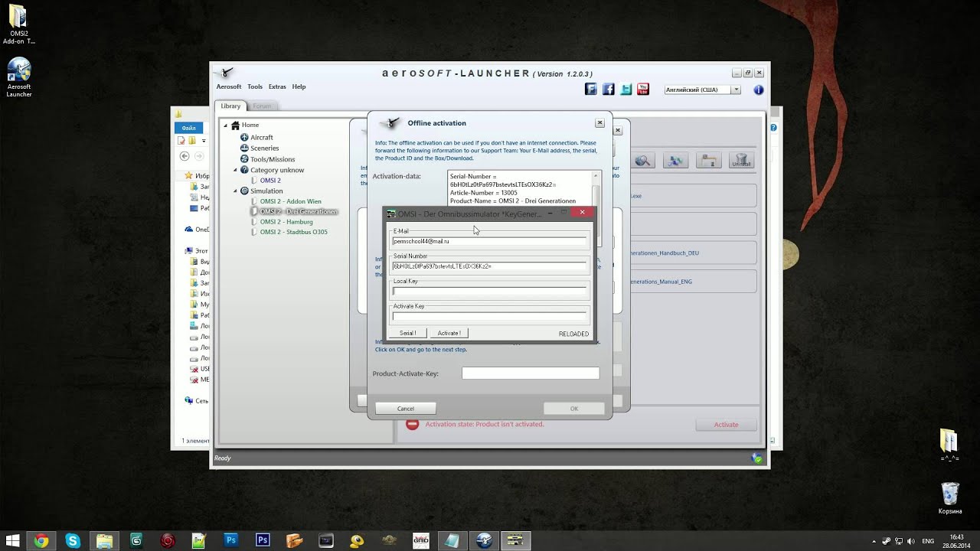Select Tools/Missions in library tree

[x=273, y=159]
